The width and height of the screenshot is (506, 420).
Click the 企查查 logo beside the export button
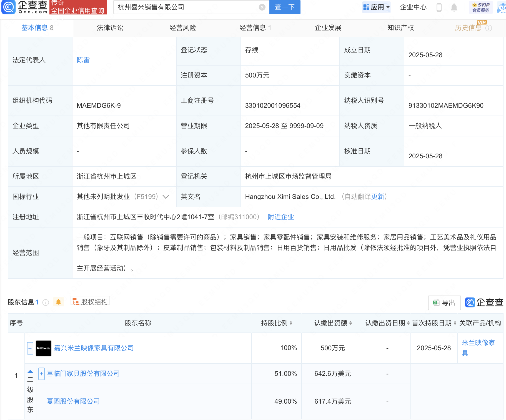[x=484, y=302]
